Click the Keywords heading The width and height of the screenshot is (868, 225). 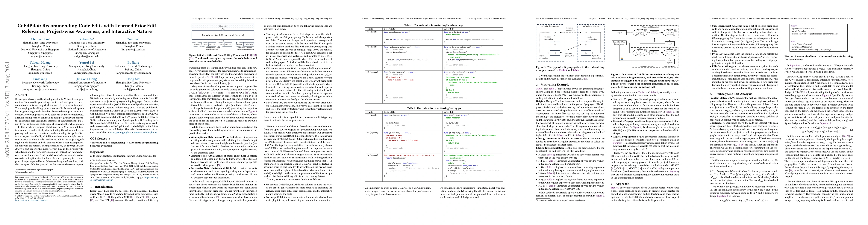(97, 152)
